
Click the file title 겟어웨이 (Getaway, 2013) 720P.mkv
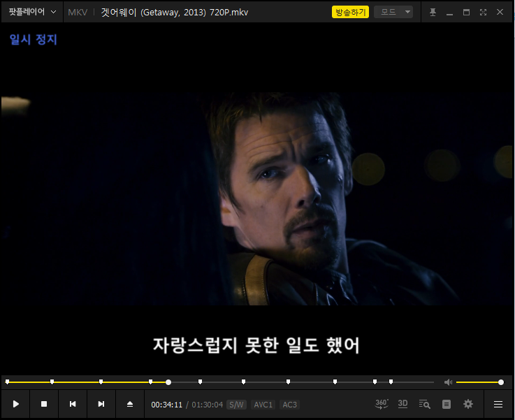(175, 13)
